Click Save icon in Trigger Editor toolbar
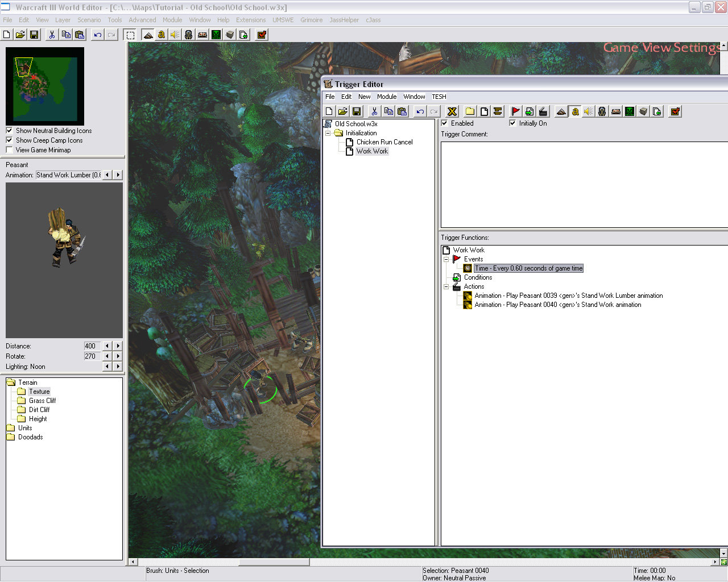 (x=357, y=111)
